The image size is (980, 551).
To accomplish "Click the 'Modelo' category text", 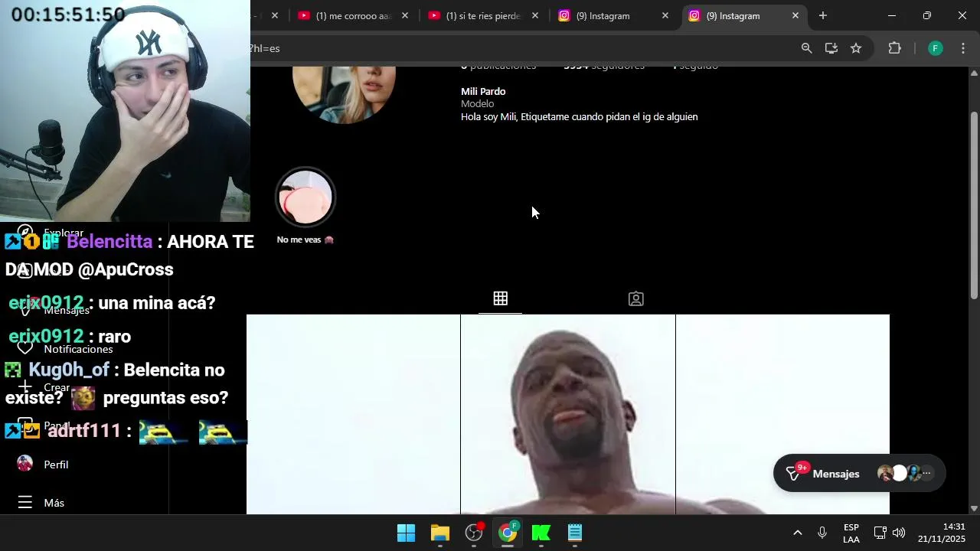I will pos(477,103).
